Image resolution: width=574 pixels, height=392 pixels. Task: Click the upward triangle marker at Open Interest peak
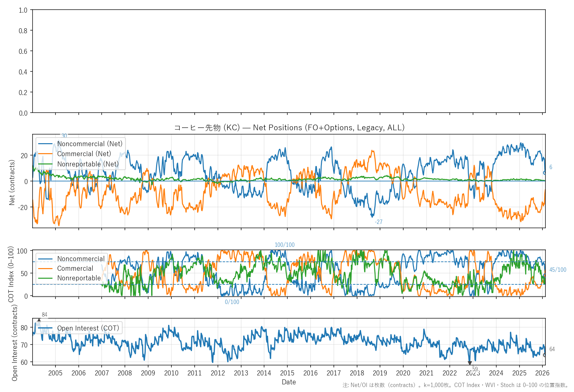coord(39,320)
